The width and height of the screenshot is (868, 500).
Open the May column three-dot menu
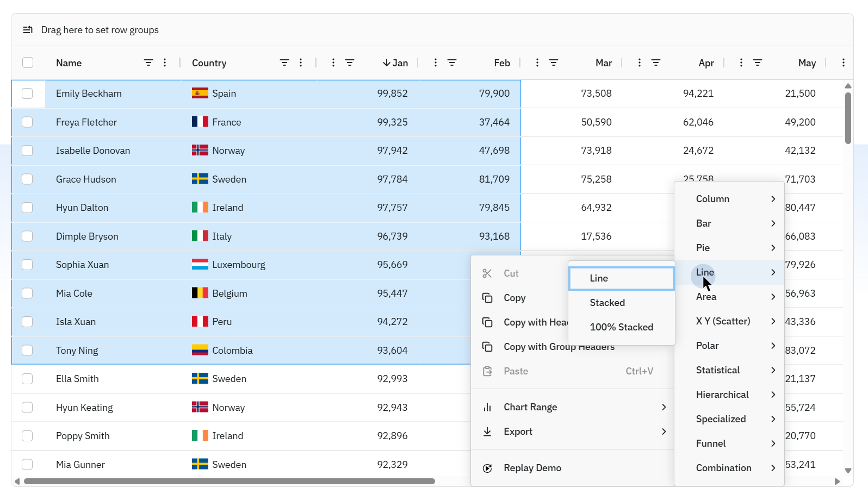[x=843, y=63]
